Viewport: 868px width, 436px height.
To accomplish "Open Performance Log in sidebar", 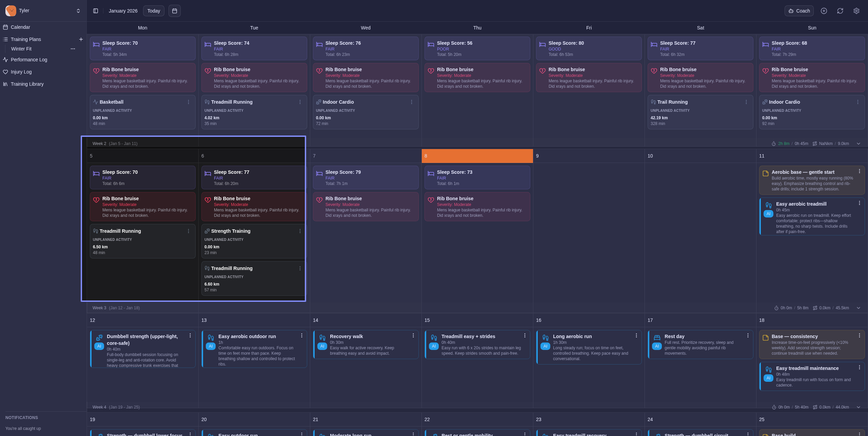I will pos(29,60).
